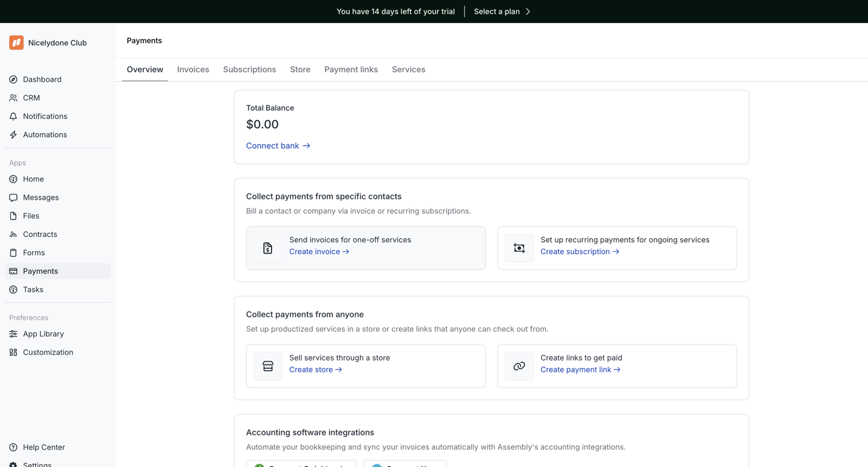Click the Forms clipboard icon
This screenshot has height=467, width=868.
13,252
